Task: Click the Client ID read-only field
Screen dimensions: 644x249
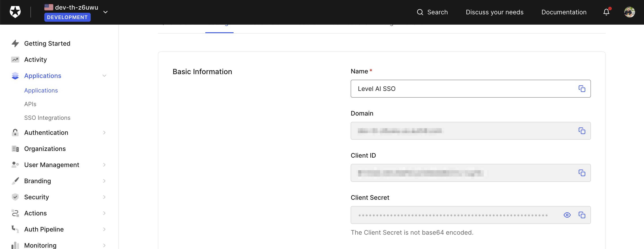Action: pyautogui.click(x=470, y=173)
